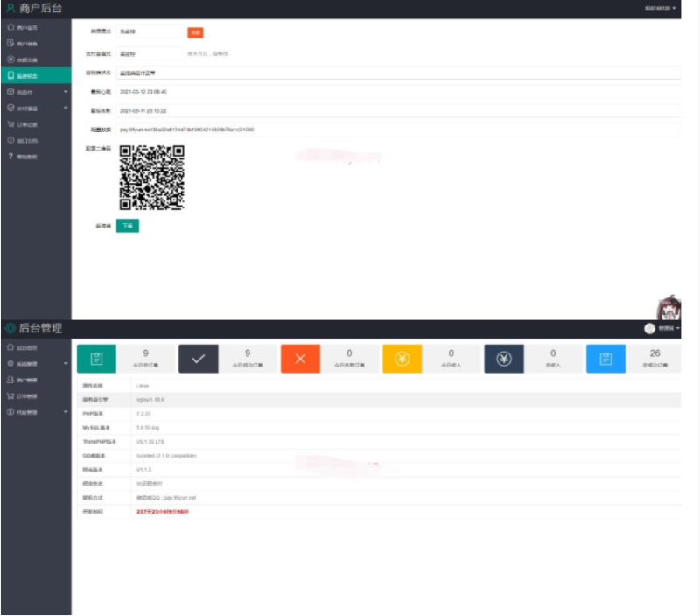This screenshot has height=616, width=700.
Task: Click the first mode input field
Action: 150,31
